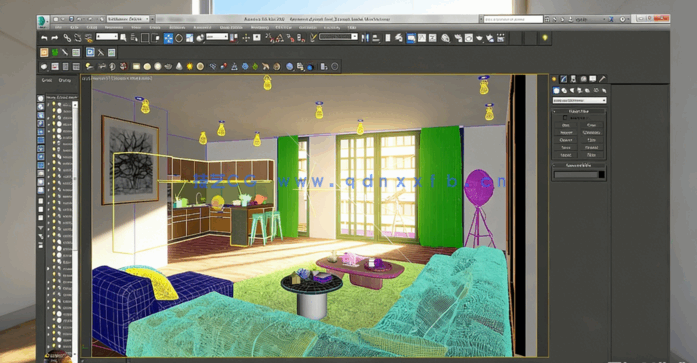The height and width of the screenshot is (363, 697).
Task: Toggle the AutoGrid checkbox
Action: pos(565,118)
